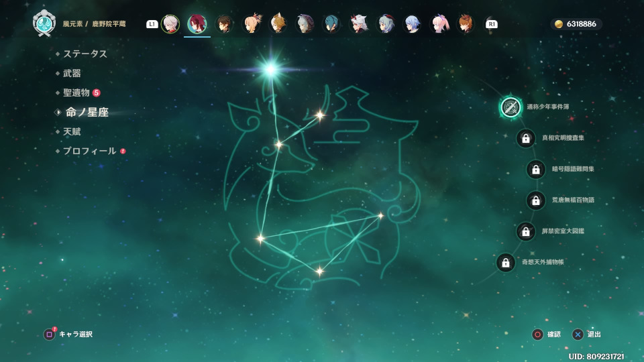The image size is (644, 362).
Task: Select the grey hooded character portrait
Action: [305, 24]
